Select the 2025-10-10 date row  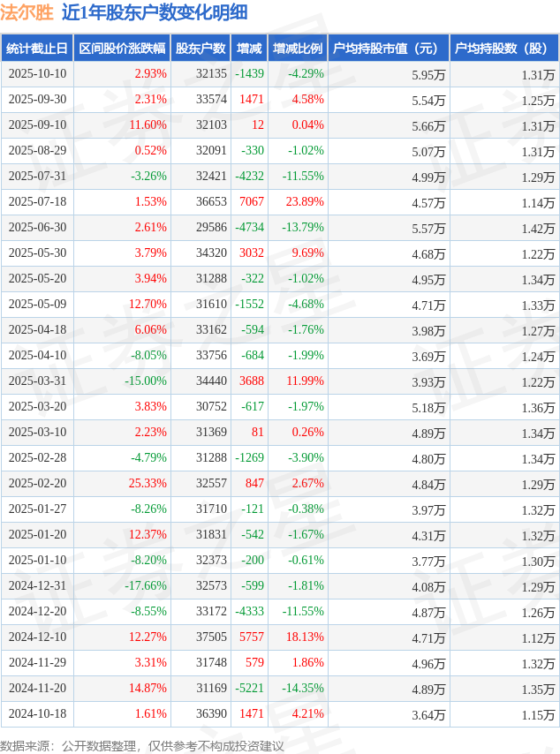click(37, 74)
